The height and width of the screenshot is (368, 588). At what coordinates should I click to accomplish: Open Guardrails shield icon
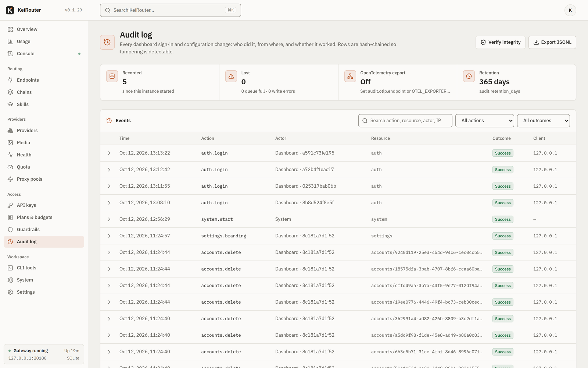[x=10, y=230]
